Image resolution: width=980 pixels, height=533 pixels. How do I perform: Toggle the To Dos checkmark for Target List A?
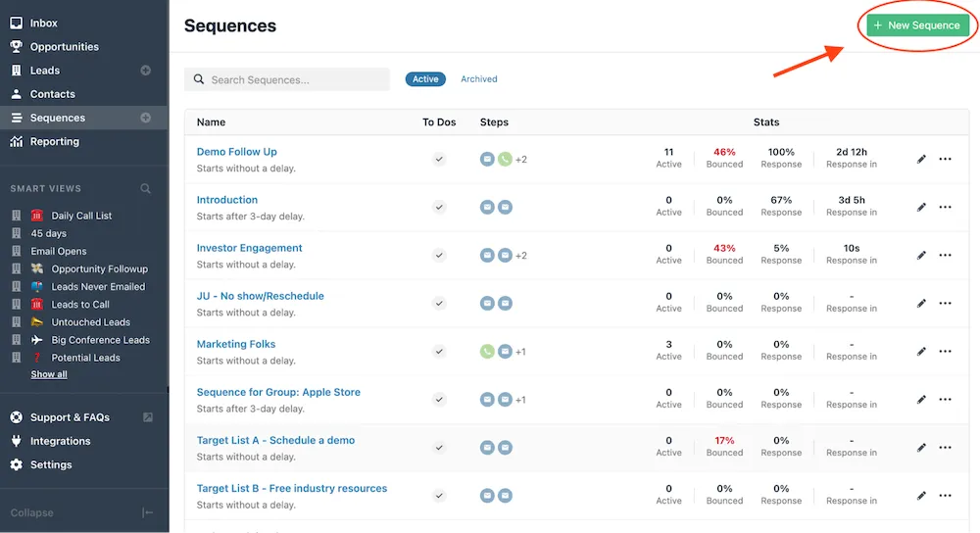[439, 447]
